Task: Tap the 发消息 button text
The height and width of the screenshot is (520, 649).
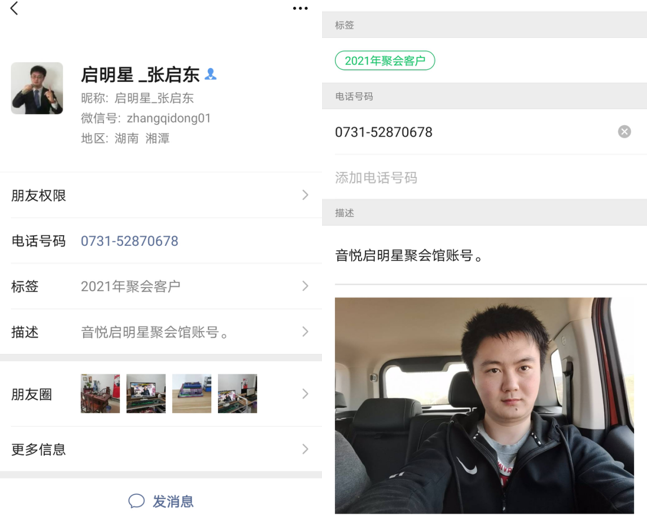Action: coord(173,501)
